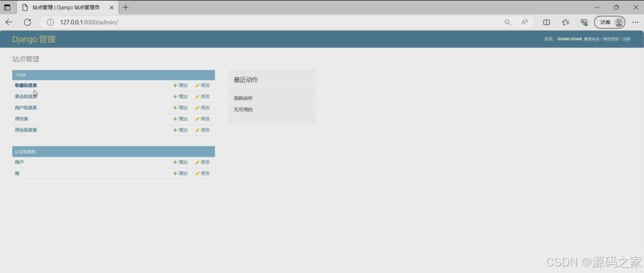Open the 评分表 model
Screen dimensions: 644x273
[21, 119]
